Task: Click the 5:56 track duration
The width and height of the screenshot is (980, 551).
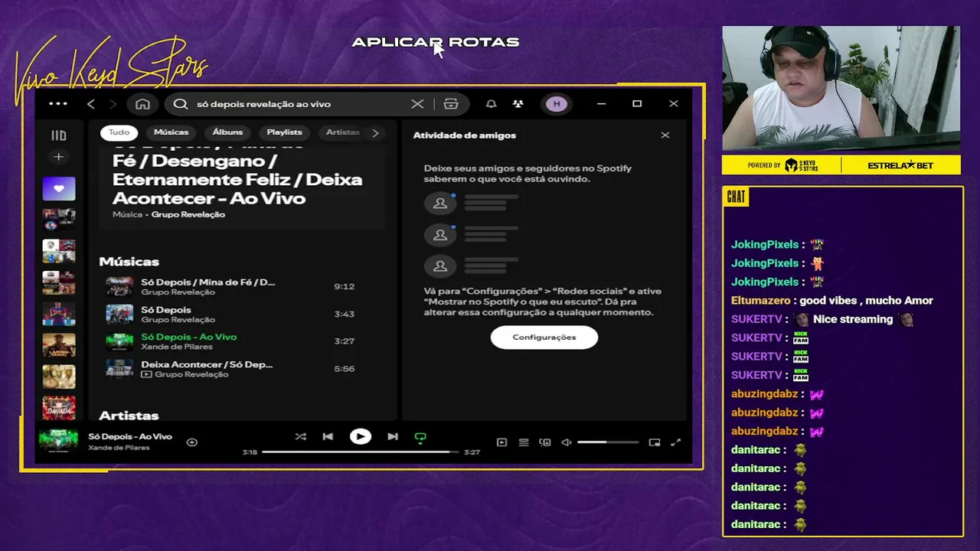Action: pos(345,369)
